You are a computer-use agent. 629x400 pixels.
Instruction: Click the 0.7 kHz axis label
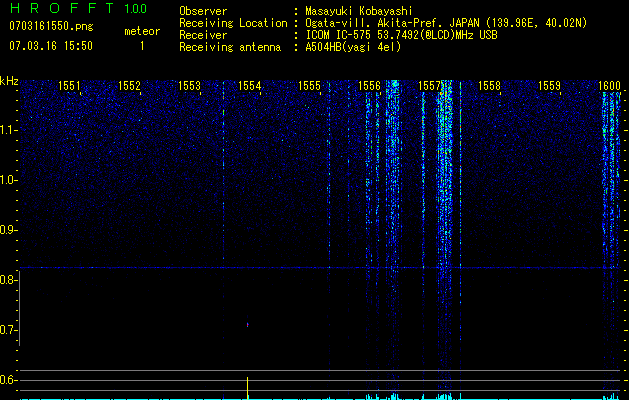[8, 330]
